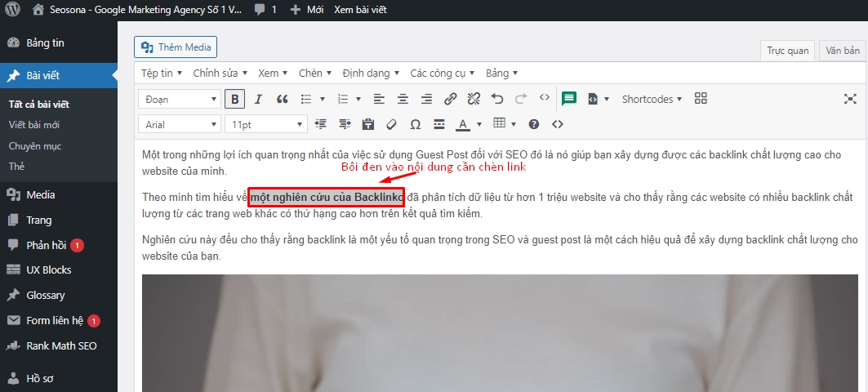The height and width of the screenshot is (392, 868).
Task: Undo the last edit
Action: (x=497, y=99)
